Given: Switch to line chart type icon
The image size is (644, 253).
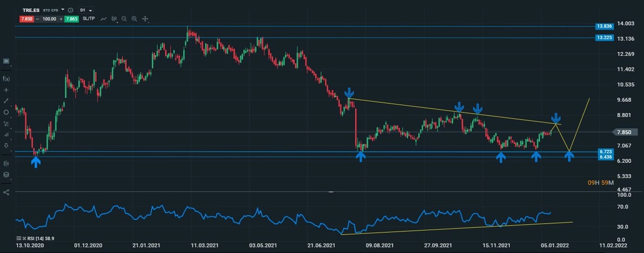Looking at the screenshot, I should [103, 19].
